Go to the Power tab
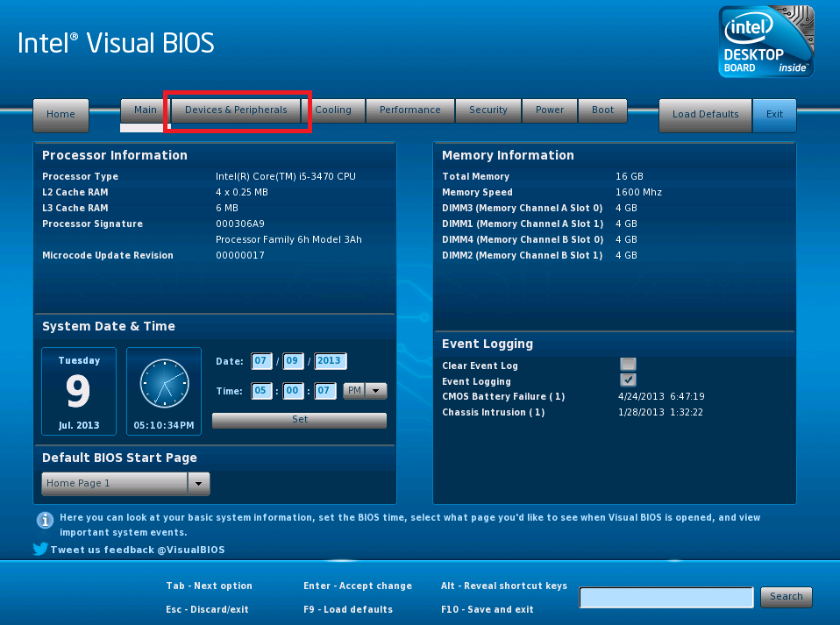This screenshot has width=840, height=625. [550, 110]
